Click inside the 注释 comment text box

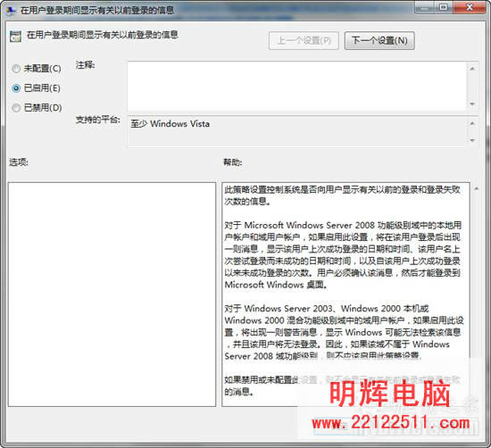[297, 86]
